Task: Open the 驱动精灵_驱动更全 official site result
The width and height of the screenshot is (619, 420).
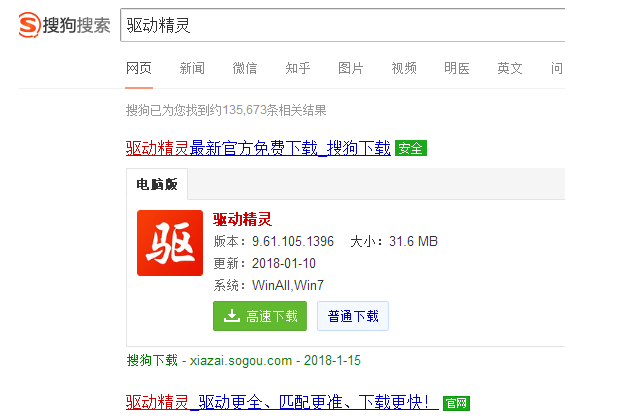Action: (282, 402)
